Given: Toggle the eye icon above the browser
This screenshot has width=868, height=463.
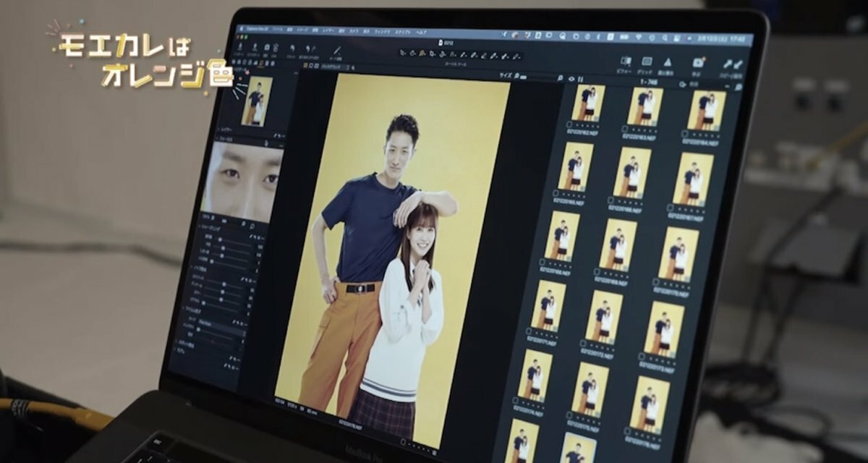Looking at the screenshot, I should (x=571, y=79).
